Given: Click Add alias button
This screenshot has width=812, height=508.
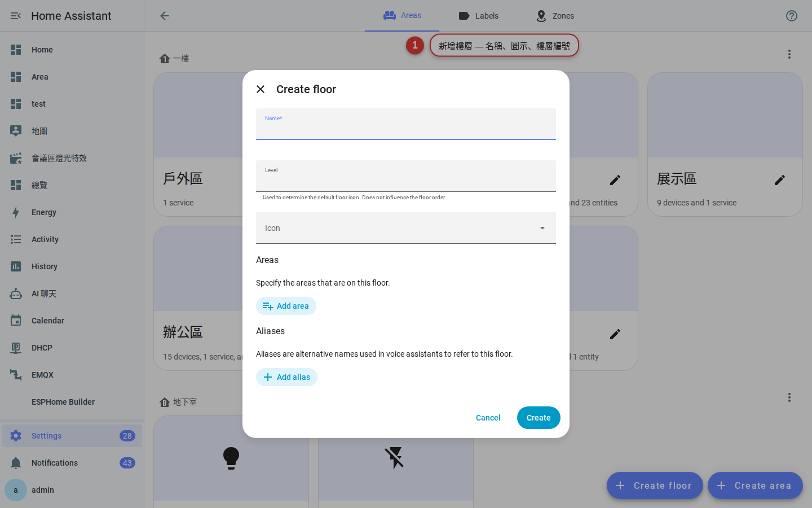Looking at the screenshot, I should 286,377.
